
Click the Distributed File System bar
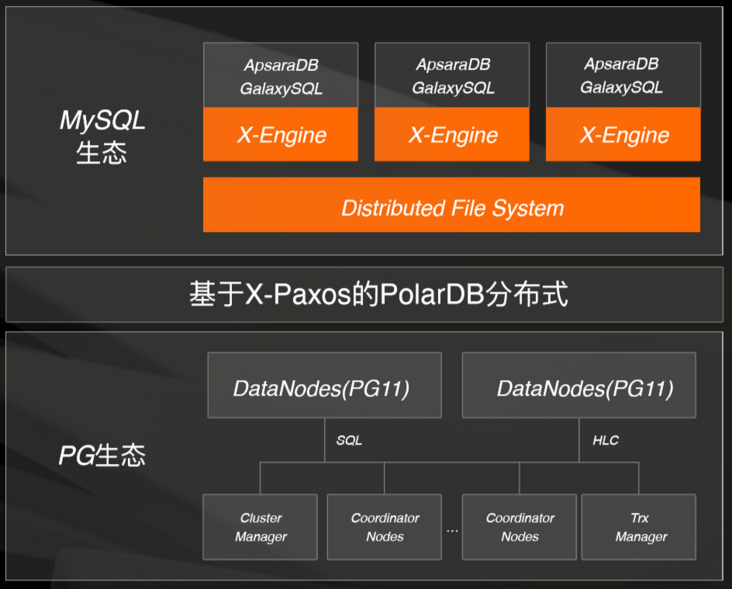click(x=451, y=204)
